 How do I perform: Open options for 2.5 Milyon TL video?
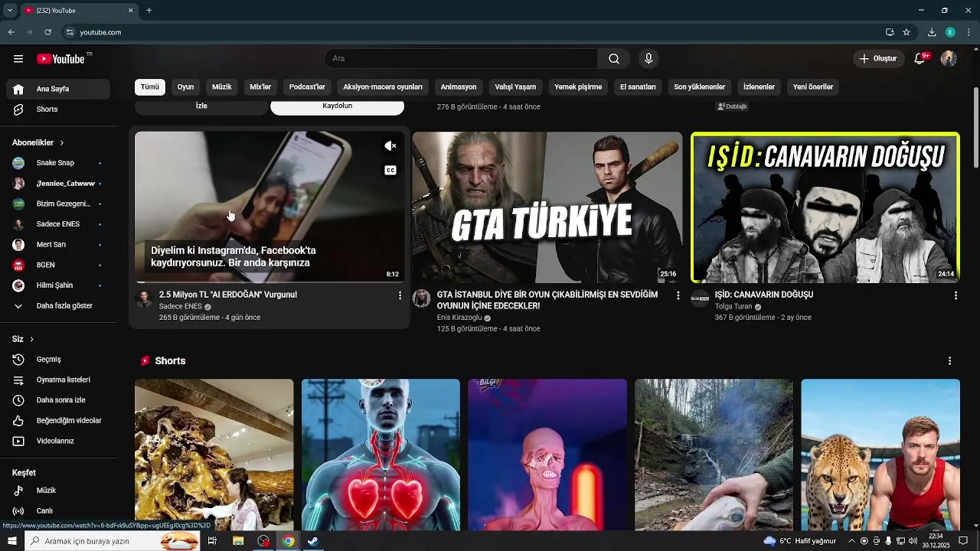tap(400, 295)
